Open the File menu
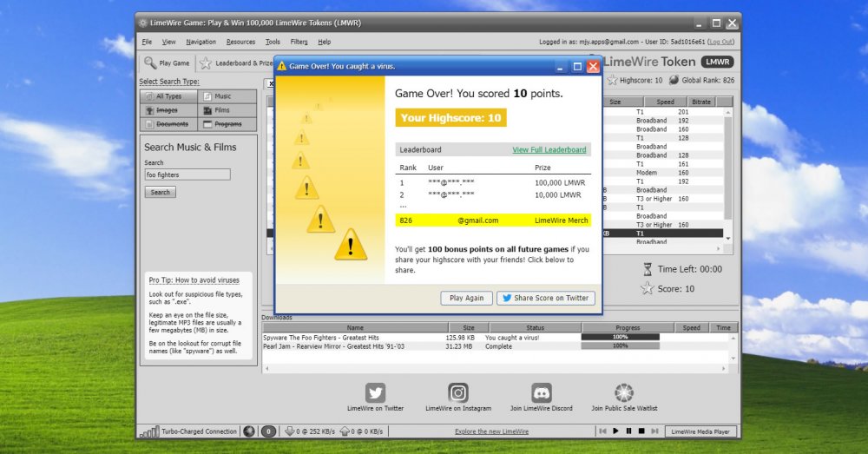The image size is (868, 454). 147,42
